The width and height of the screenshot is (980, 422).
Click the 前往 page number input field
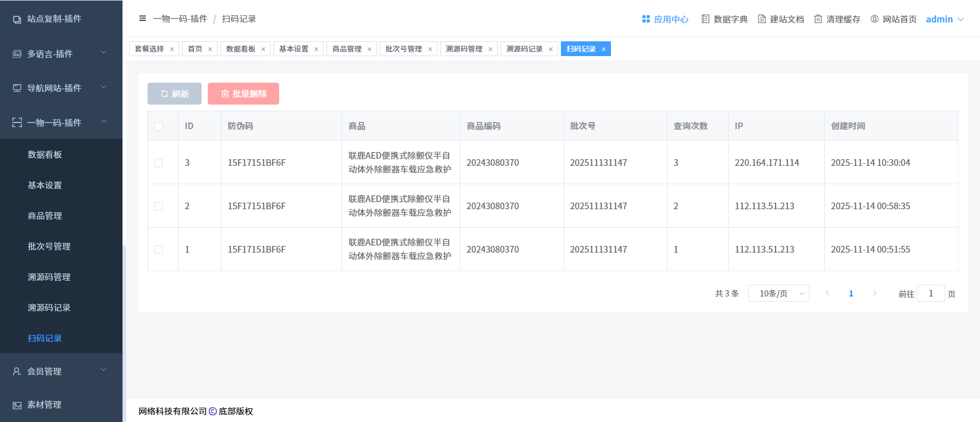pos(930,293)
